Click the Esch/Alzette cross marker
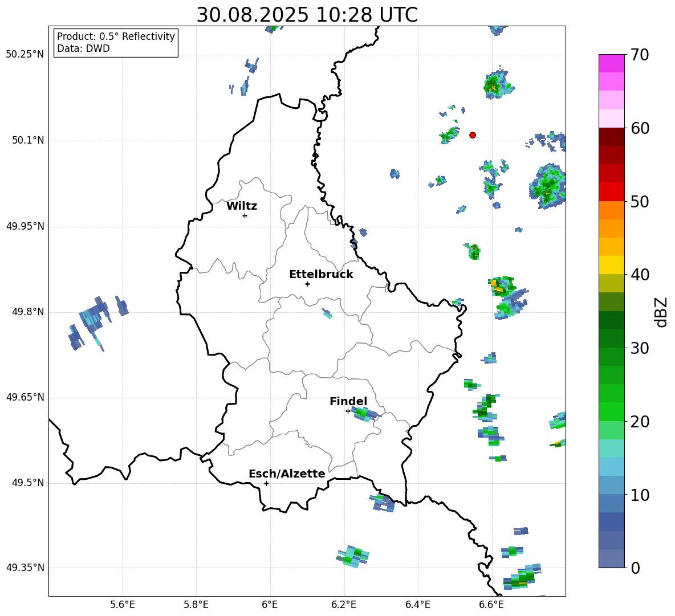The image size is (675, 616). coord(266,483)
